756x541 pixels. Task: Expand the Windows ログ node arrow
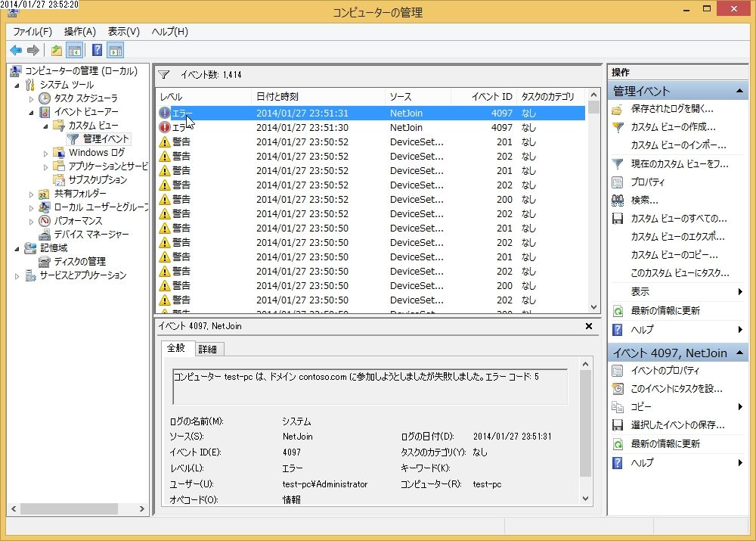[46, 154]
